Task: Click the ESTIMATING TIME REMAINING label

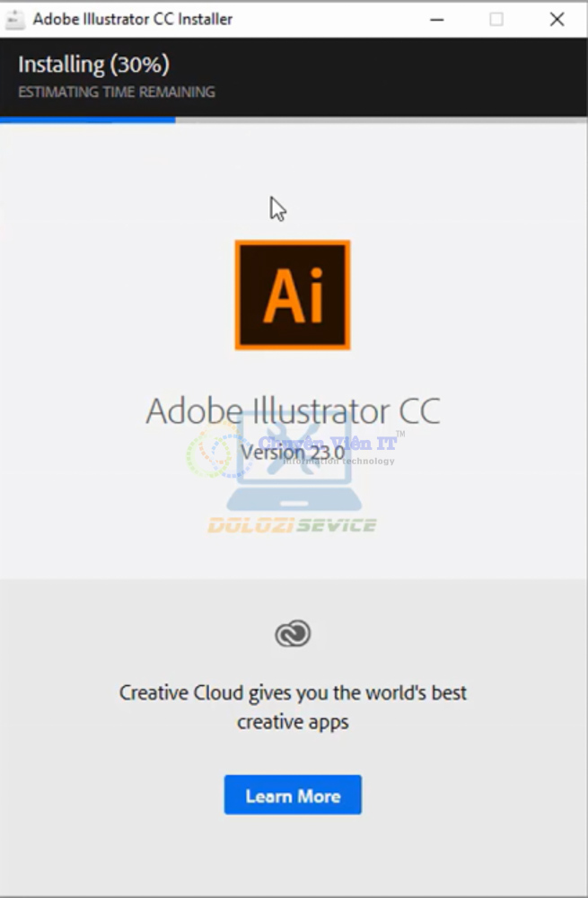Action: (x=117, y=92)
